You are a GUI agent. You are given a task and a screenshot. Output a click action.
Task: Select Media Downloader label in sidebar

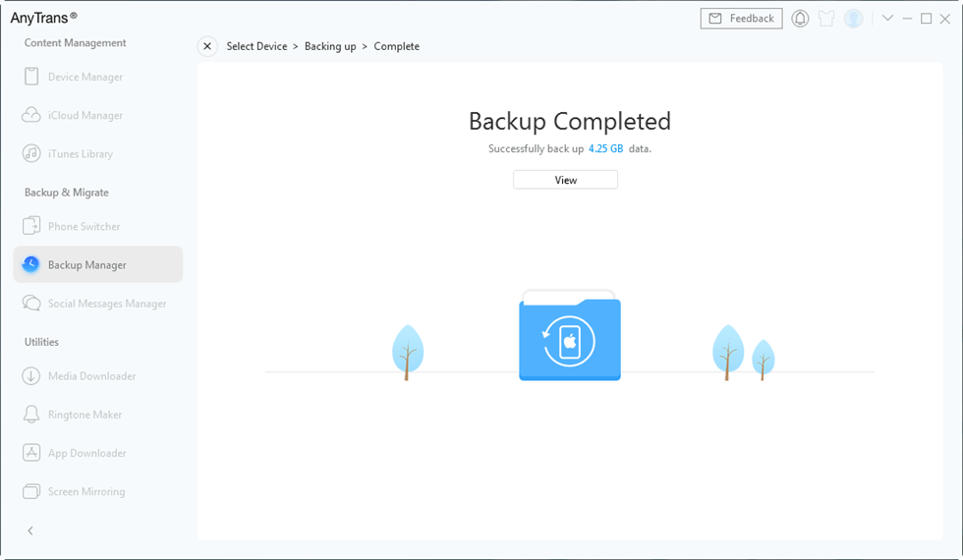[92, 376]
